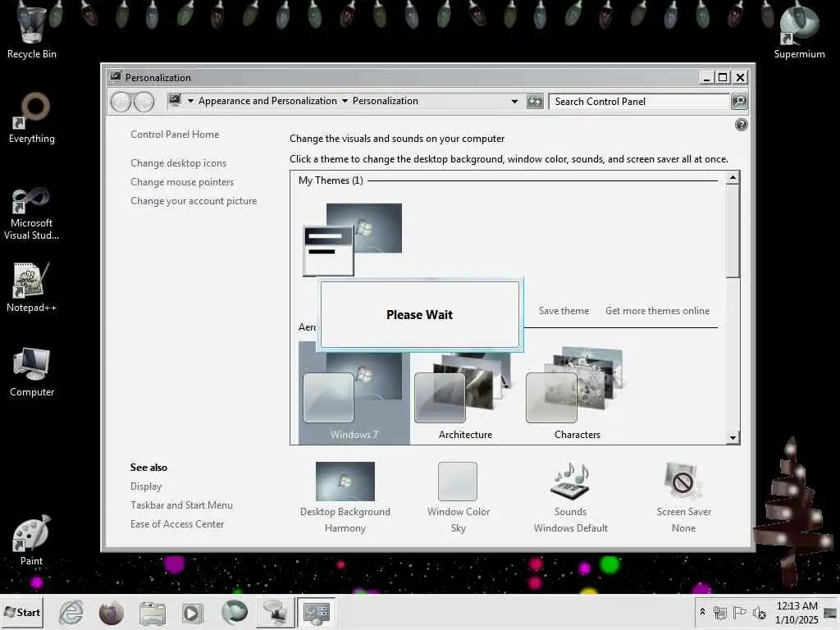Focus the Search Control Panel field

640,101
